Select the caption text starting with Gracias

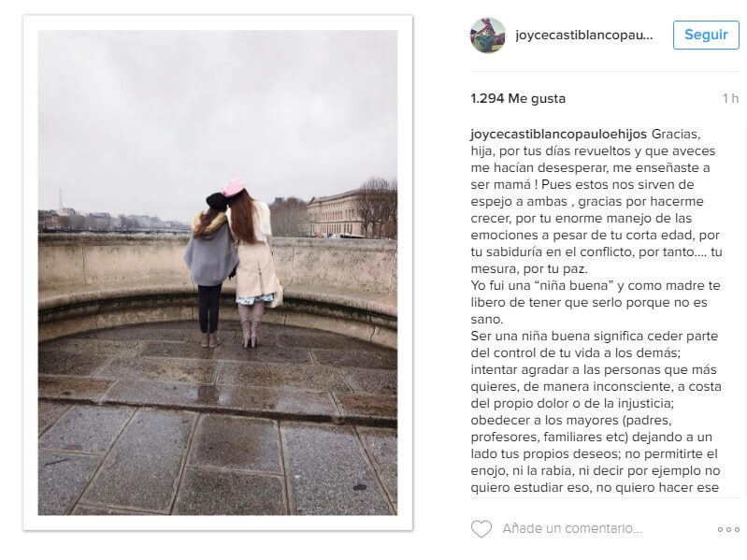click(596, 201)
